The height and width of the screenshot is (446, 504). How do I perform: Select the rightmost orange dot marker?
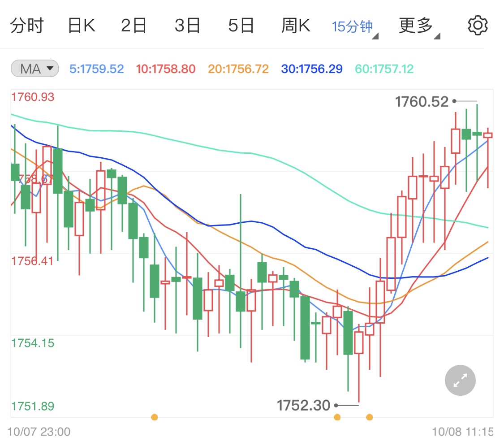(x=369, y=417)
